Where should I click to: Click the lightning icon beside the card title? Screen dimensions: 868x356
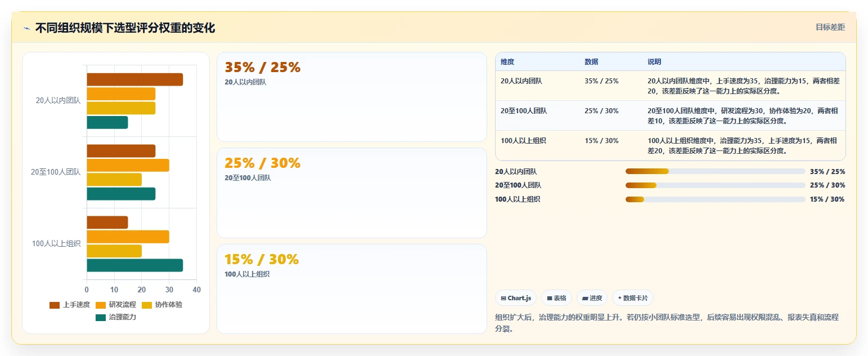pyautogui.click(x=26, y=28)
